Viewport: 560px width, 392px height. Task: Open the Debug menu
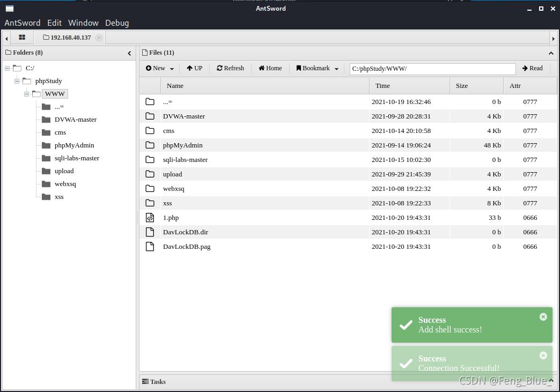(x=117, y=23)
